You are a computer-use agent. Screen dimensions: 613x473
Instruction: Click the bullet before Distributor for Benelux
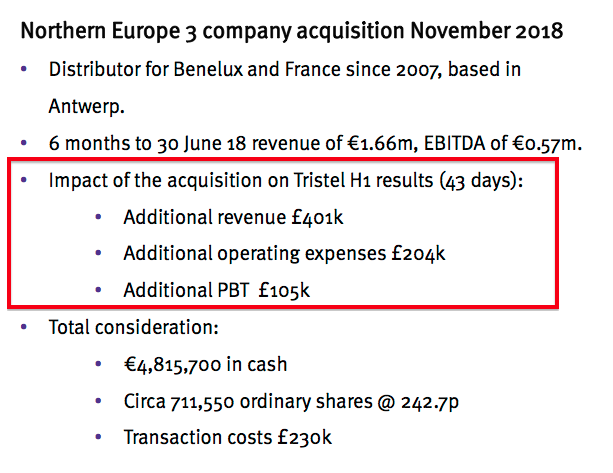point(24,70)
